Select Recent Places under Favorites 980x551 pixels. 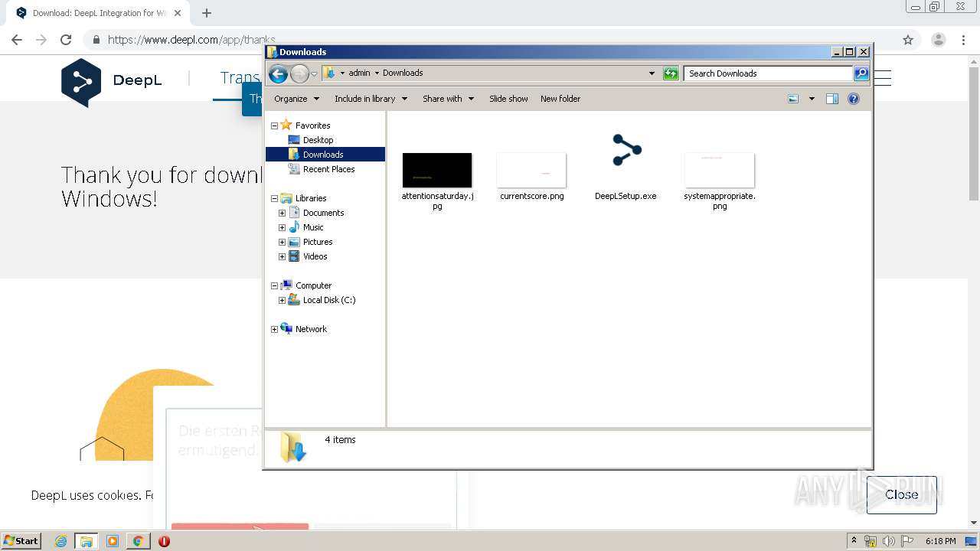(328, 169)
